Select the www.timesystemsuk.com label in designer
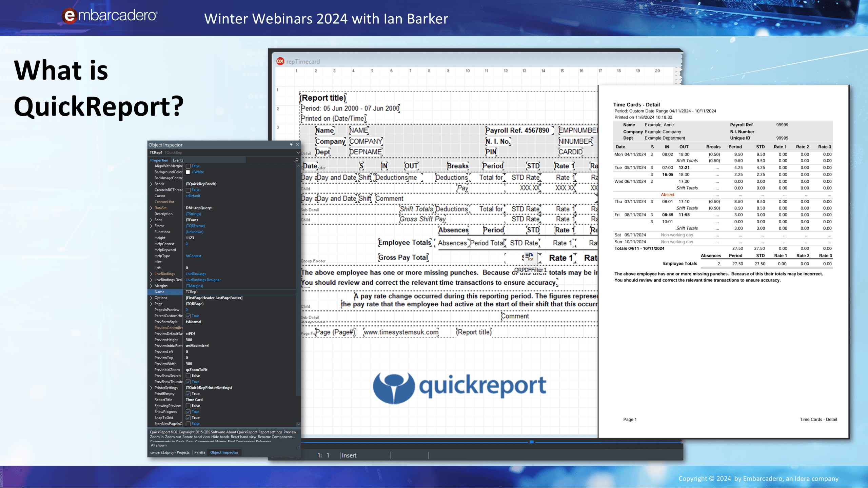Viewport: 868px width, 488px height. click(x=401, y=332)
